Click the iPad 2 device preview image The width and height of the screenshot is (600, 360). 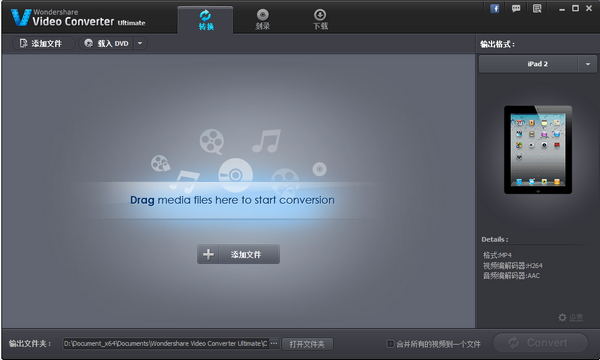pos(538,150)
